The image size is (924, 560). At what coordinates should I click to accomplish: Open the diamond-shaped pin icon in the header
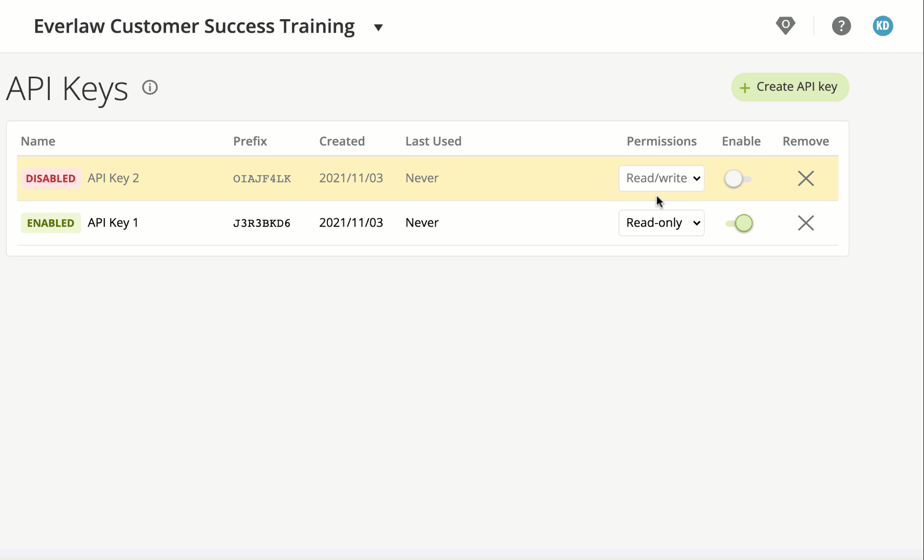click(785, 25)
